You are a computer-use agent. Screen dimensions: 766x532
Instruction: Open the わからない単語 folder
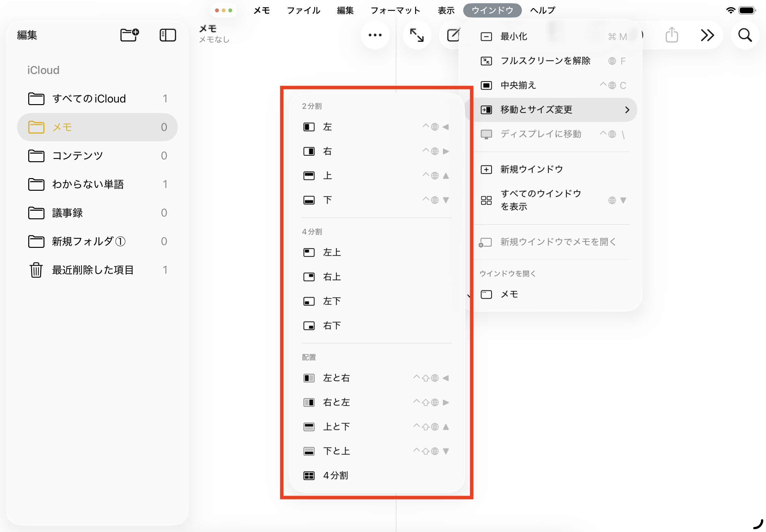click(88, 184)
